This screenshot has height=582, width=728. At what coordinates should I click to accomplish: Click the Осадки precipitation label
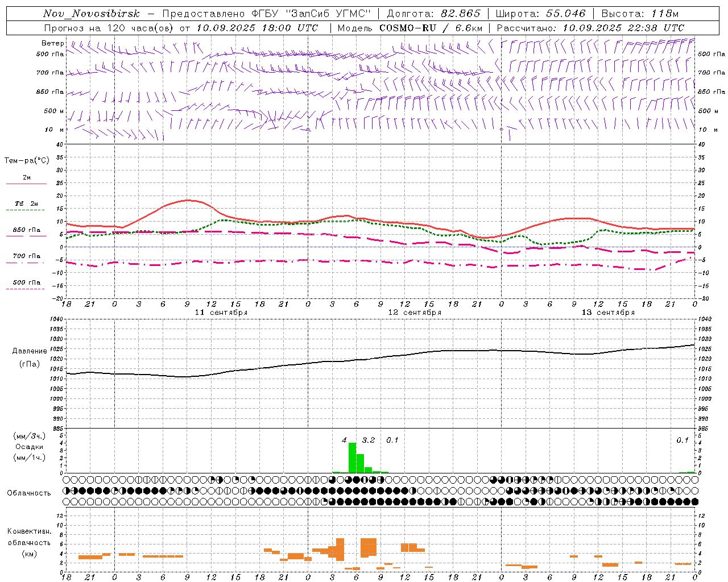coord(30,447)
